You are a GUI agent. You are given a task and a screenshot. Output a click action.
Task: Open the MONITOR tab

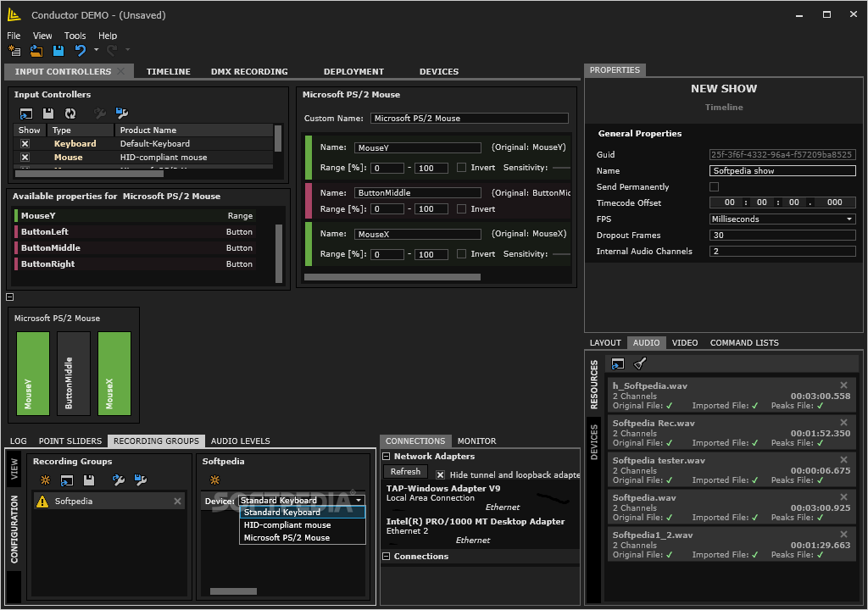476,441
